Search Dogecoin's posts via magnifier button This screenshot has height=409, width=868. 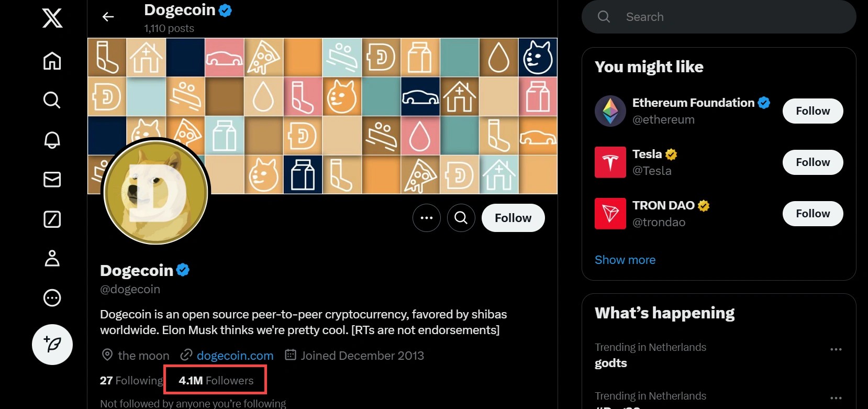tap(461, 218)
